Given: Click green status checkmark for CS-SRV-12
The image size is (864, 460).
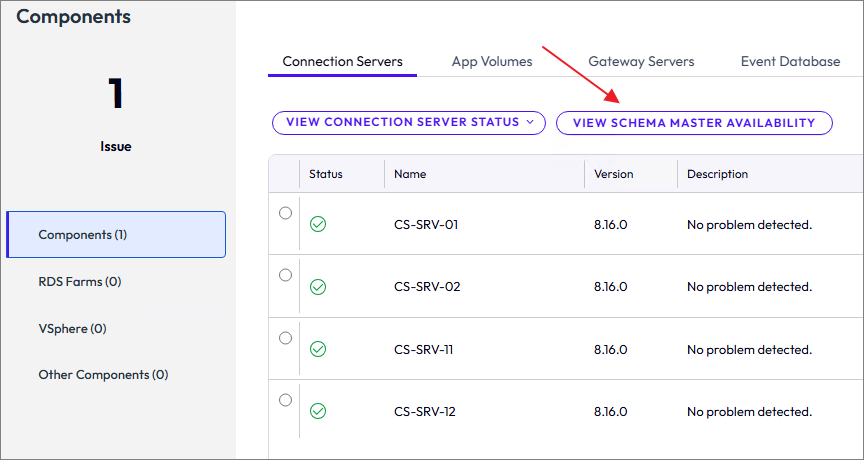Looking at the screenshot, I should (x=318, y=411).
